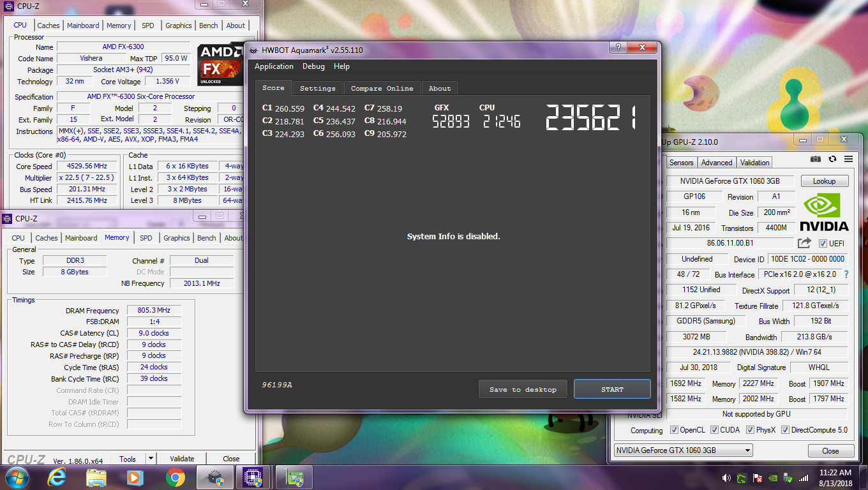Open Caches tab in top CPU-Z window

coord(49,26)
